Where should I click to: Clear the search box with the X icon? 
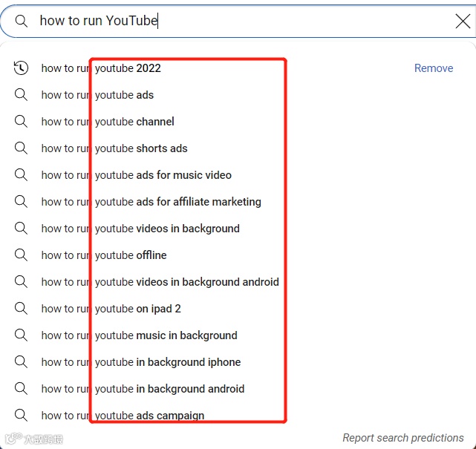coord(463,21)
